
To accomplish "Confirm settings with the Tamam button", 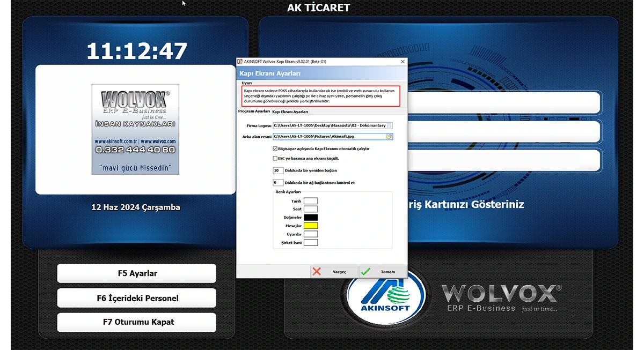I will pyautogui.click(x=382, y=272).
